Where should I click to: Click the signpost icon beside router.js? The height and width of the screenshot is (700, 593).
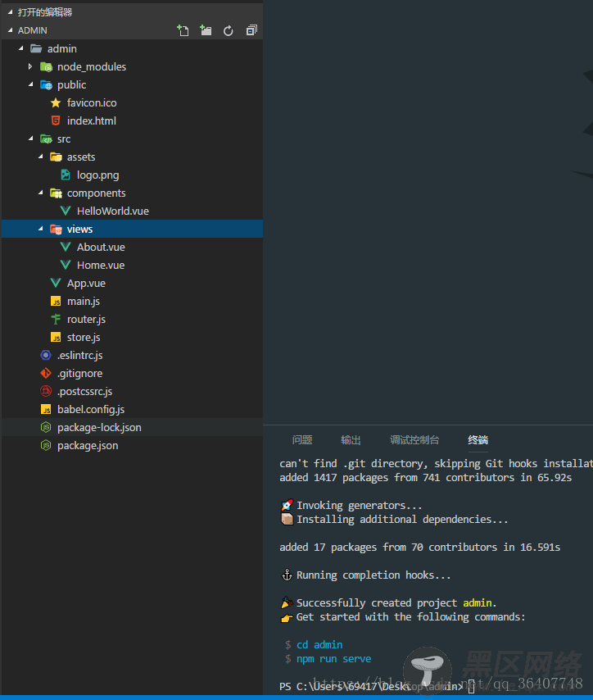tap(56, 319)
